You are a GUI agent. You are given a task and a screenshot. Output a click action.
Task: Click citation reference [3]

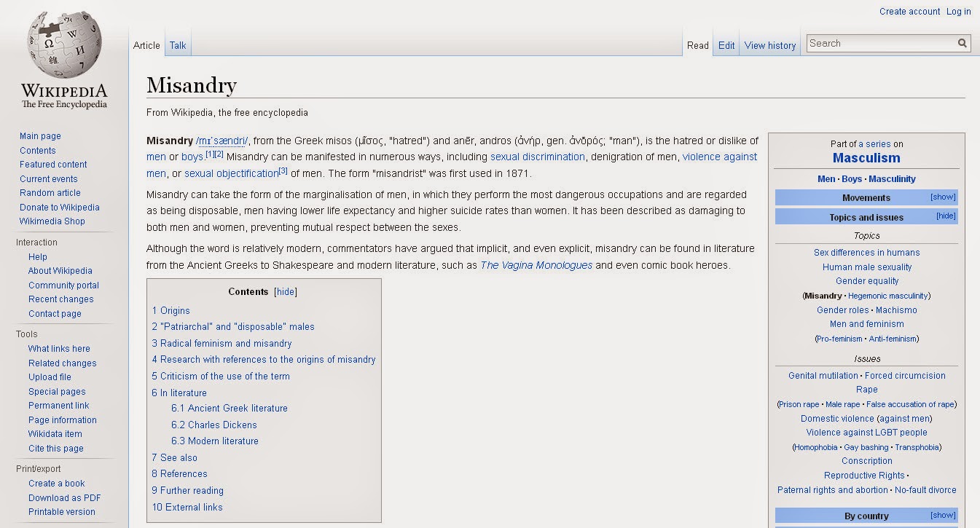point(283,171)
